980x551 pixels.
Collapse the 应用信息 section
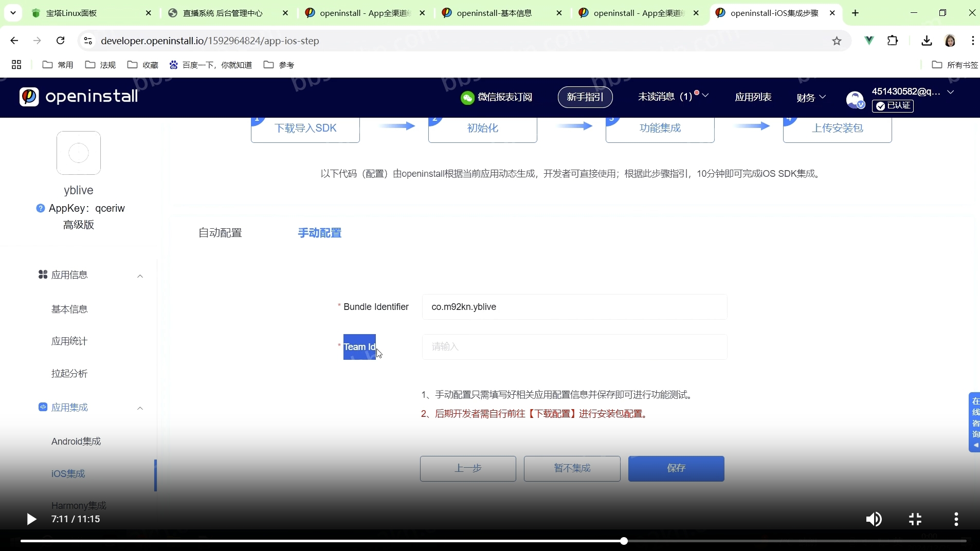140,276
